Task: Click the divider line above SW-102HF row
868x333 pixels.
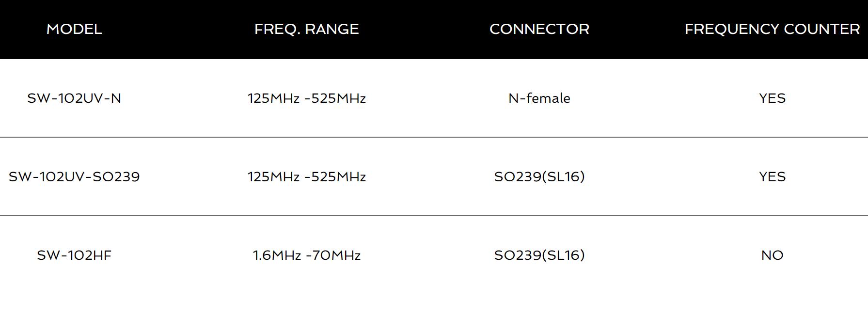Action: [x=434, y=216]
